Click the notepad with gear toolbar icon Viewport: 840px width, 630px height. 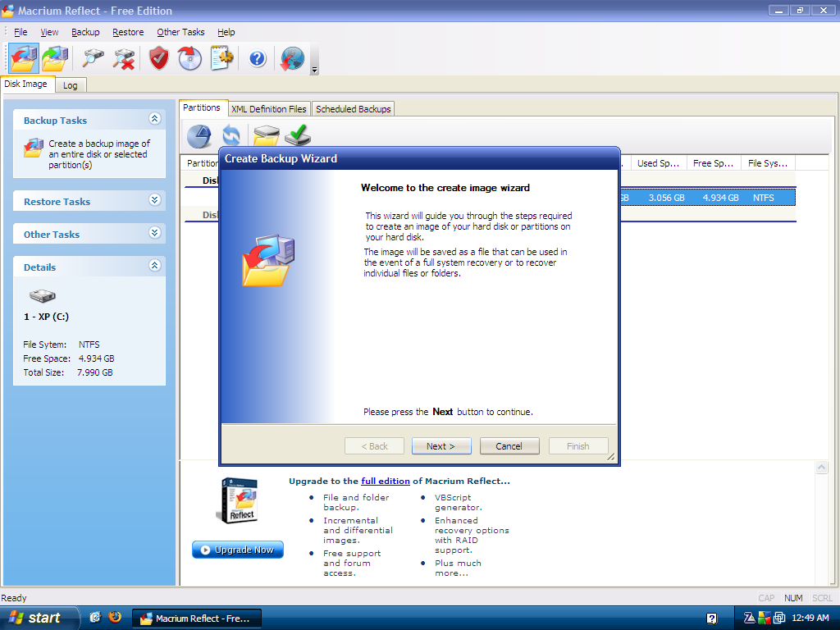[221, 58]
